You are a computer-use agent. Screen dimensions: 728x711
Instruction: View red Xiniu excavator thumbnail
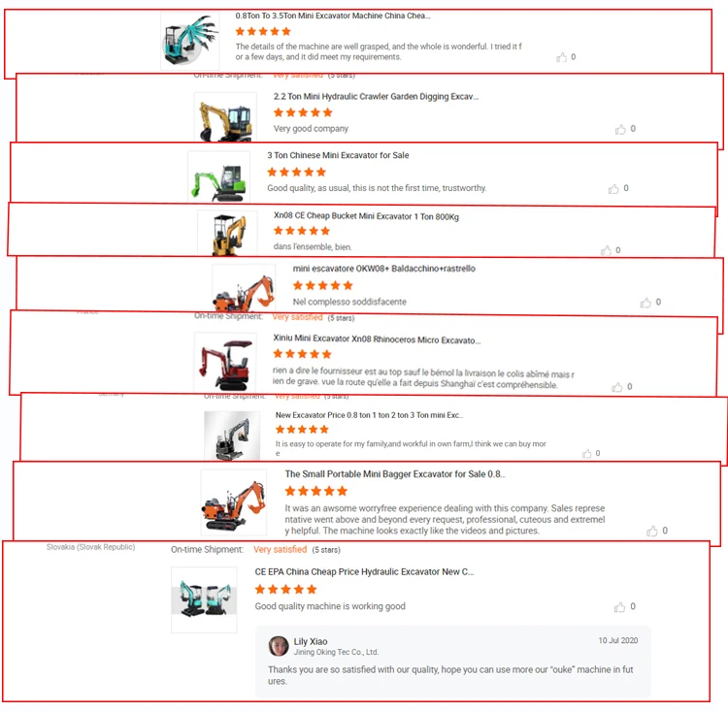pyautogui.click(x=225, y=363)
